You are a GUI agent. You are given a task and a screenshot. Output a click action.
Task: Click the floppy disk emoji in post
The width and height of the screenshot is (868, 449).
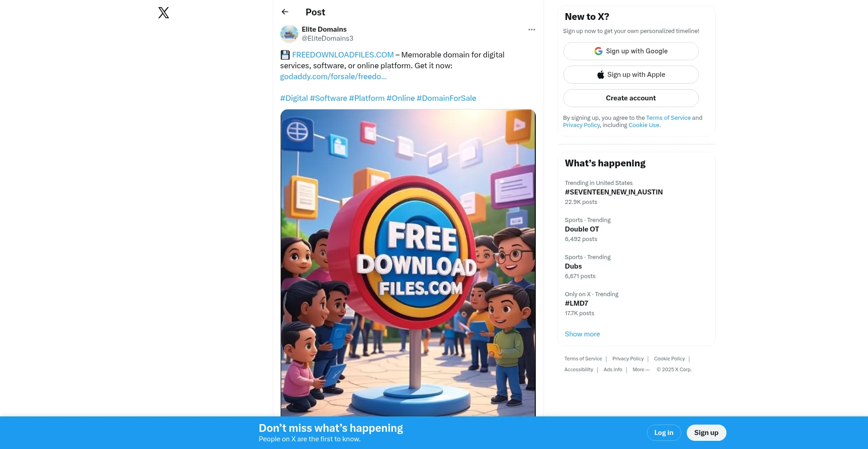point(285,55)
